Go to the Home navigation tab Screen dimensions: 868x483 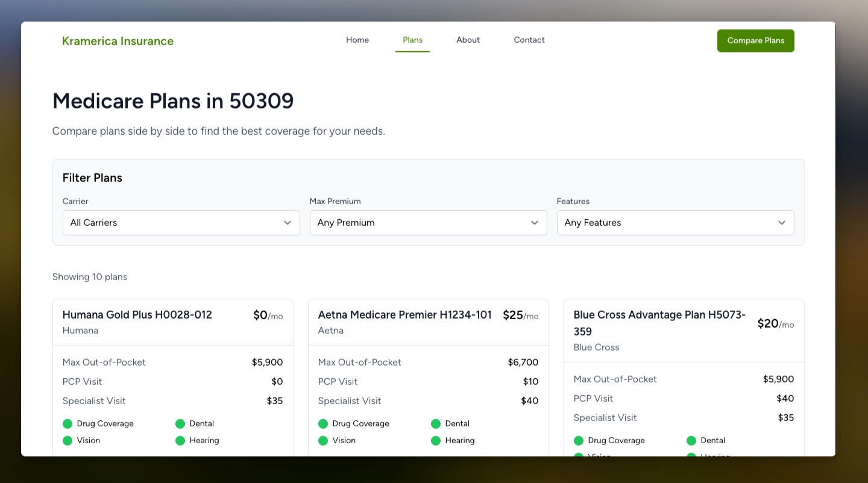357,40
